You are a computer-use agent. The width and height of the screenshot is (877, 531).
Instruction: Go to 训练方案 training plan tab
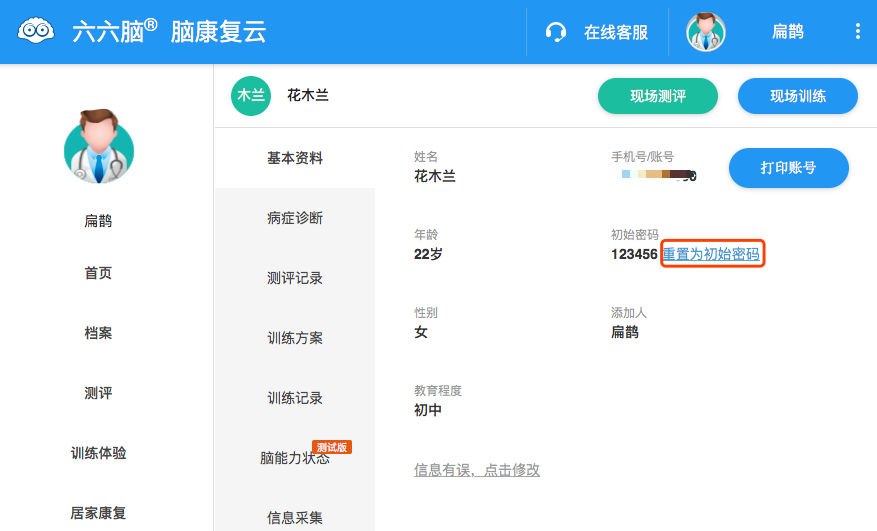point(295,338)
